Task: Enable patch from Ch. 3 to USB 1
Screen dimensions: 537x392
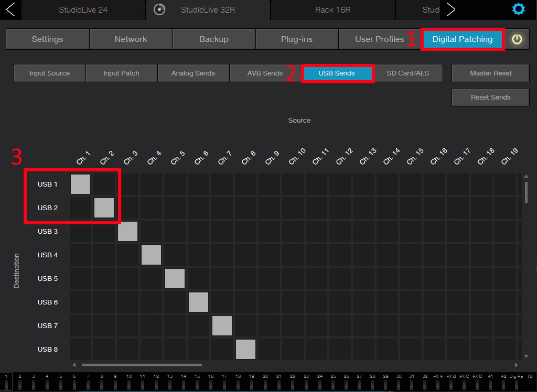Action: (x=127, y=184)
